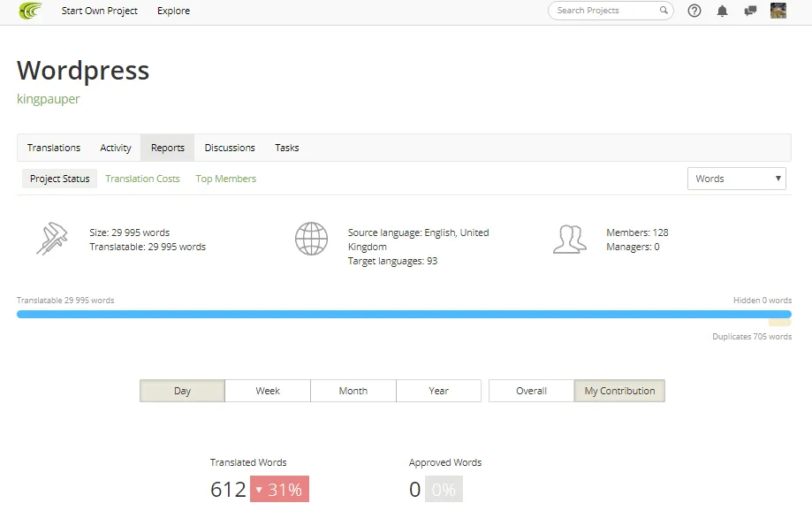Click the search magnifier icon
This screenshot has width=812, height=526.
[664, 11]
